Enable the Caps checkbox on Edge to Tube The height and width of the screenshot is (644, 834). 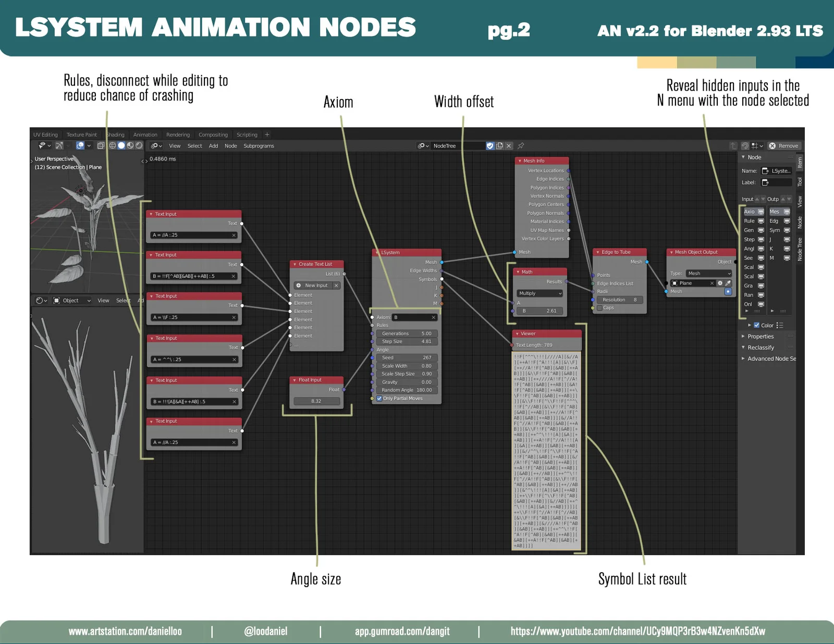coord(599,307)
